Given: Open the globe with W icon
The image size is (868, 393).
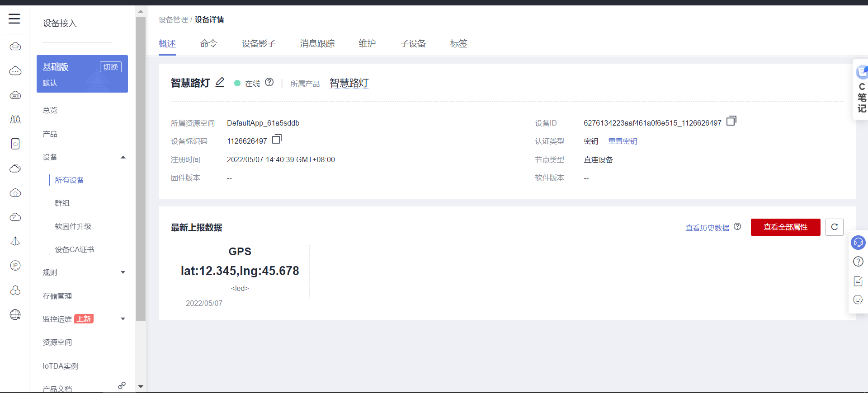Looking at the screenshot, I should [x=15, y=314].
